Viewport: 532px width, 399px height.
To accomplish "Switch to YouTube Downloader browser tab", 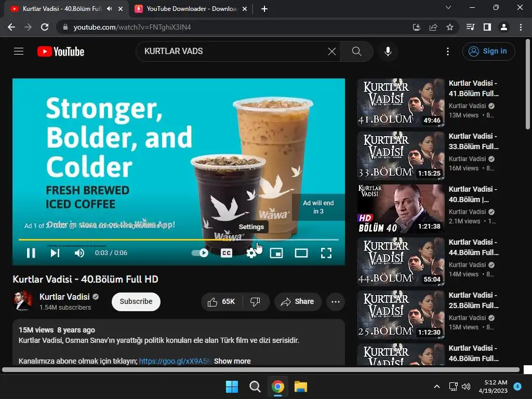I will pos(191,9).
